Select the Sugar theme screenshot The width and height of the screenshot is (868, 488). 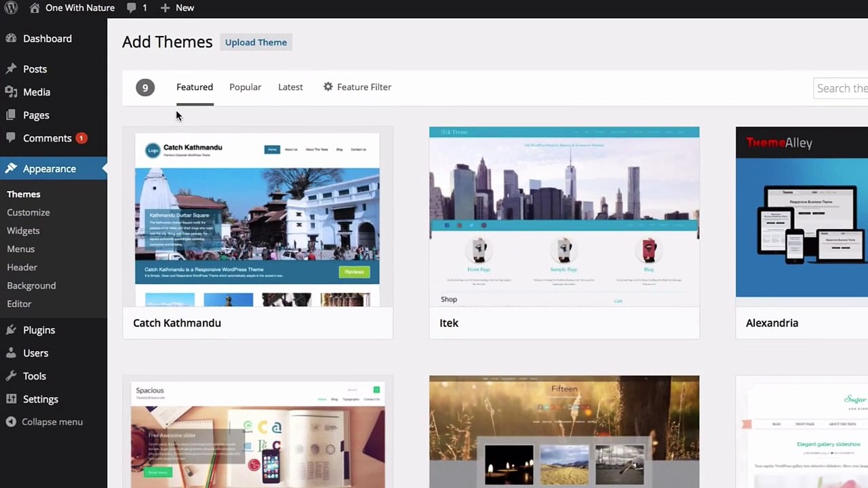(802, 432)
